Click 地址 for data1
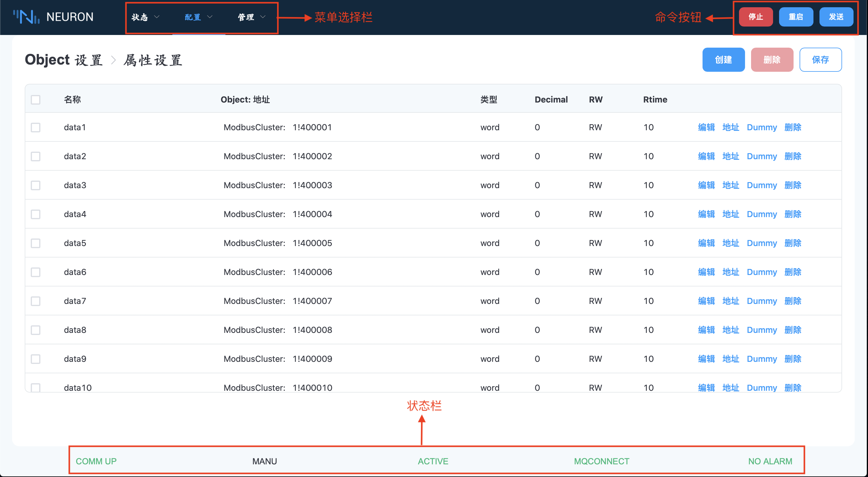Image resolution: width=868 pixels, height=477 pixels. (731, 128)
